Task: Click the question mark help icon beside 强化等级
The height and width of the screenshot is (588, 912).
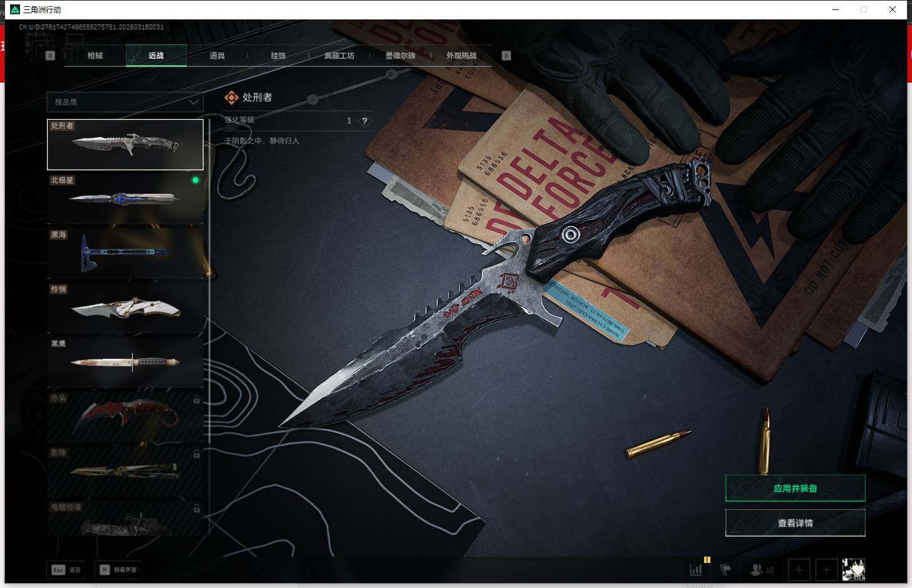Action: coord(364,121)
